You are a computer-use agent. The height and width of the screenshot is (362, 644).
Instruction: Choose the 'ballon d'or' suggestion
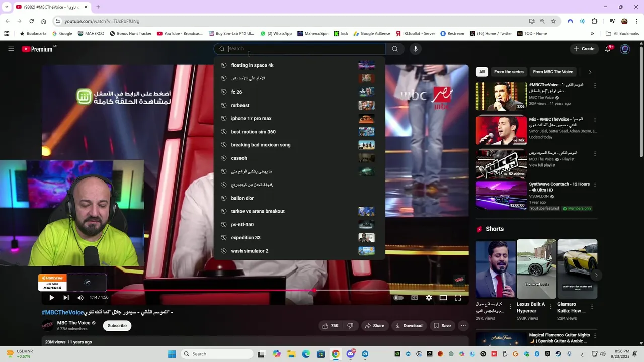pos(299,198)
